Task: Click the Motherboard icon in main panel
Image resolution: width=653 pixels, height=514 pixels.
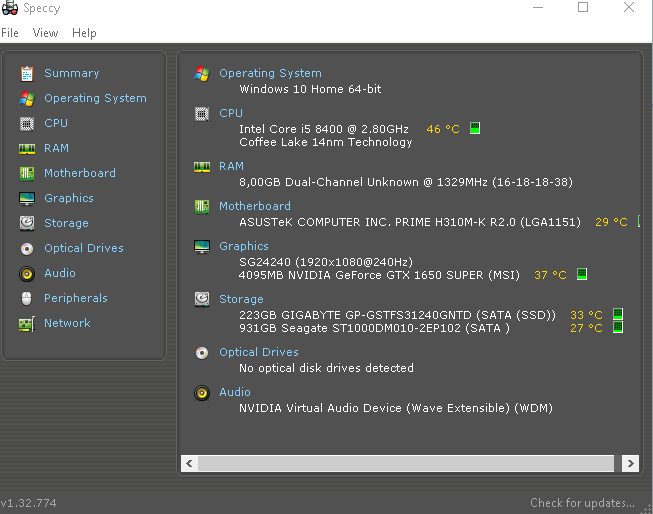Action: coord(202,206)
